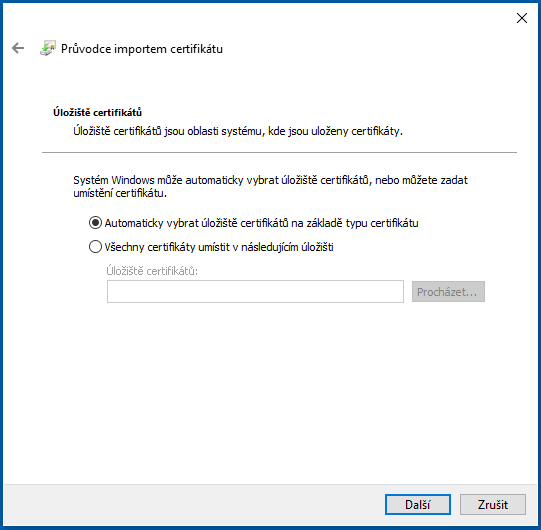The image size is (541, 530).
Task: Click the bold 'Úložiště certifikátů' heading
Action: 97,112
